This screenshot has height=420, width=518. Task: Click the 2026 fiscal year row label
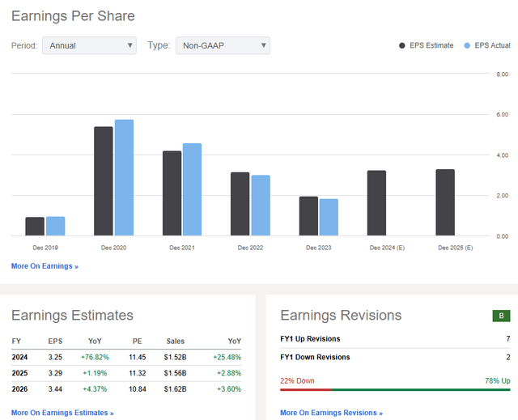[x=19, y=389]
